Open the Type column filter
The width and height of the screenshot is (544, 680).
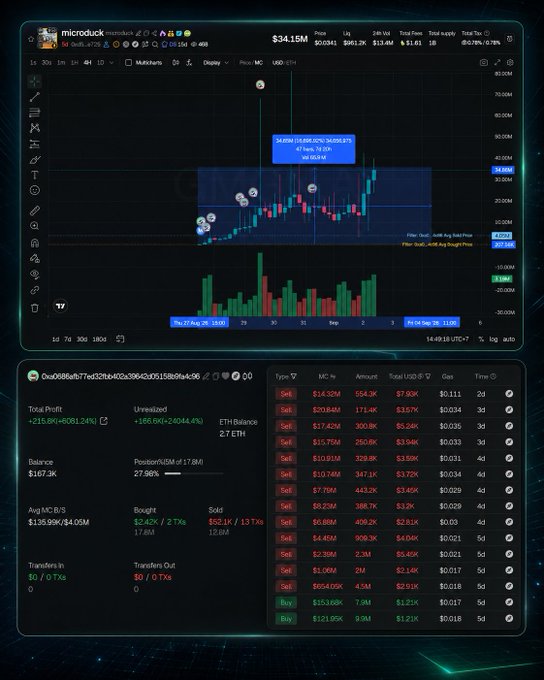click(x=294, y=376)
